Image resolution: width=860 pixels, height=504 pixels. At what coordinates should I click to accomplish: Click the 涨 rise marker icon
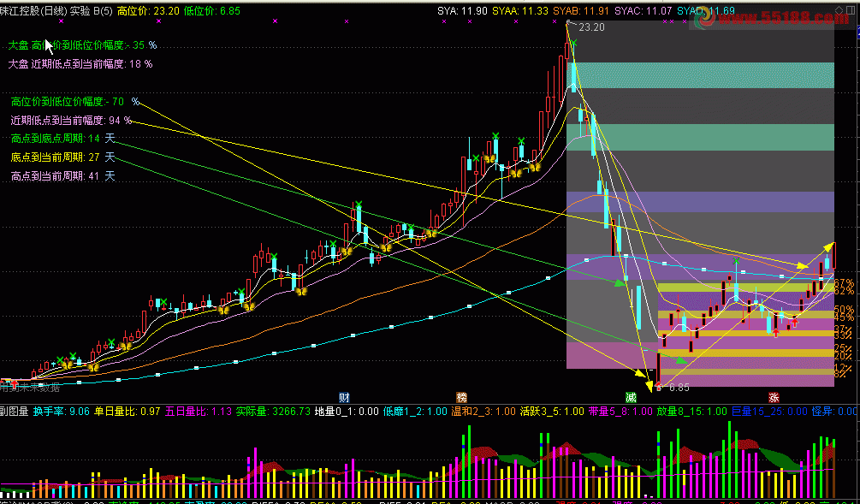[x=774, y=398]
